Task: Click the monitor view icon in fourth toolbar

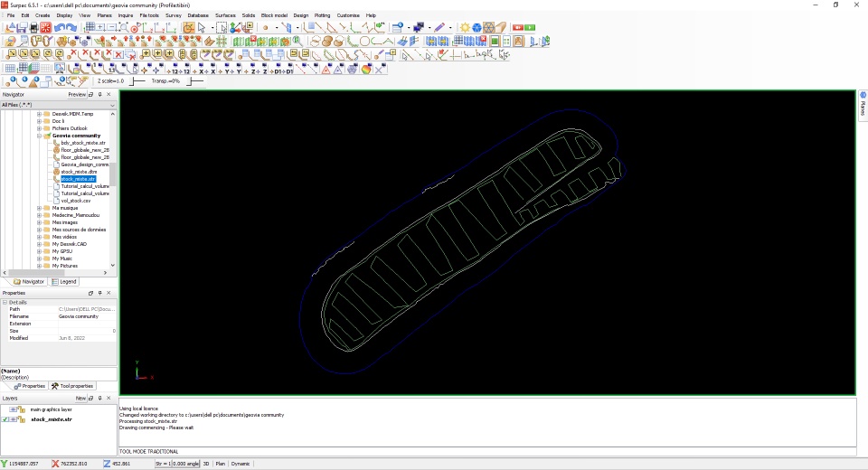Action: [60, 69]
